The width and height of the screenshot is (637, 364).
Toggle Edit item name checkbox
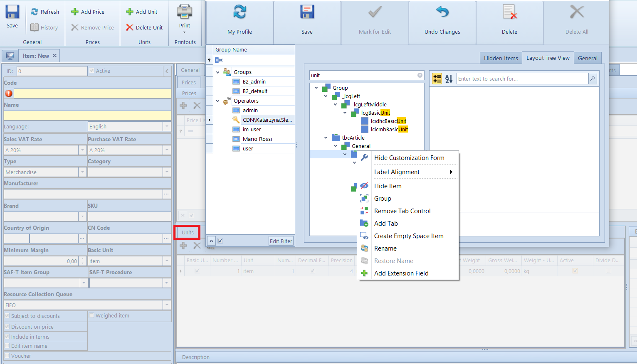[x=7, y=346]
